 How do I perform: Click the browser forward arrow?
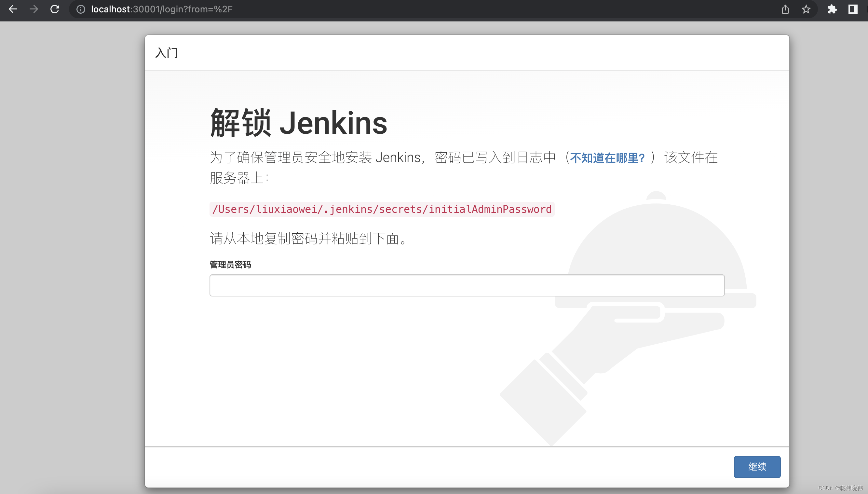point(34,9)
